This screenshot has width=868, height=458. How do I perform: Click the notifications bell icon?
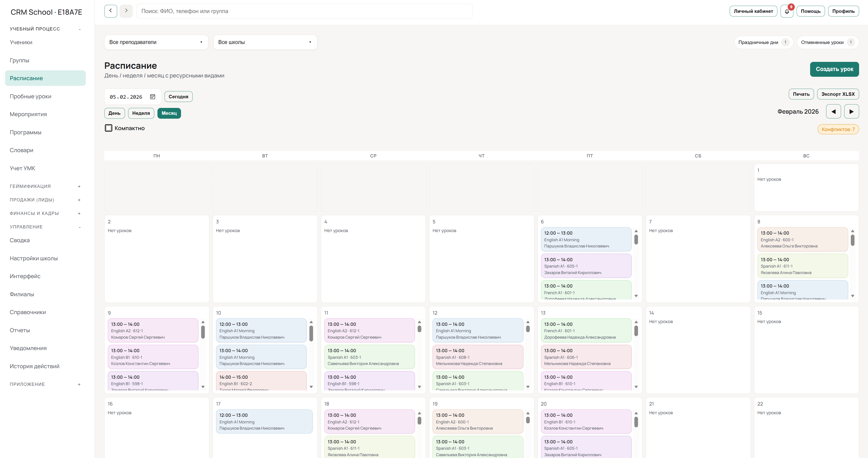pos(787,11)
